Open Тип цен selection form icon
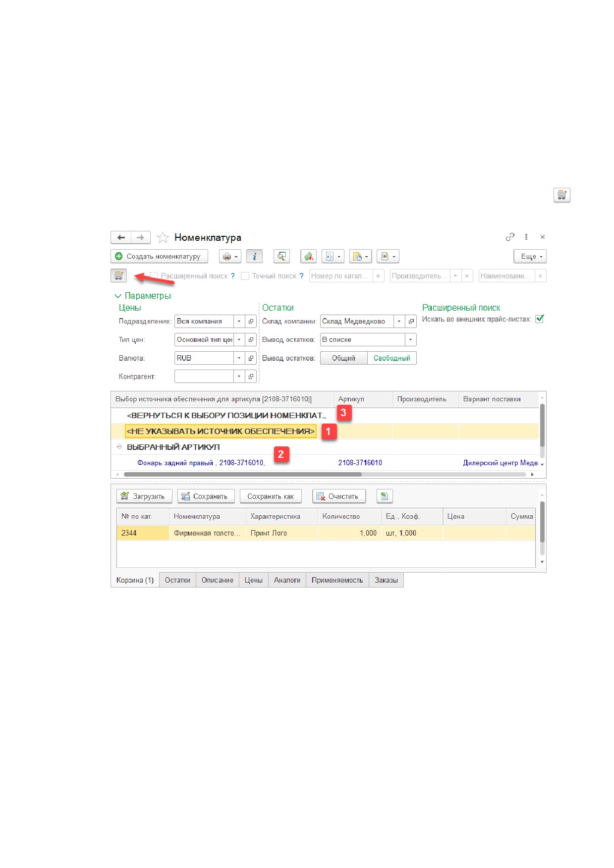614x868 pixels. [251, 339]
